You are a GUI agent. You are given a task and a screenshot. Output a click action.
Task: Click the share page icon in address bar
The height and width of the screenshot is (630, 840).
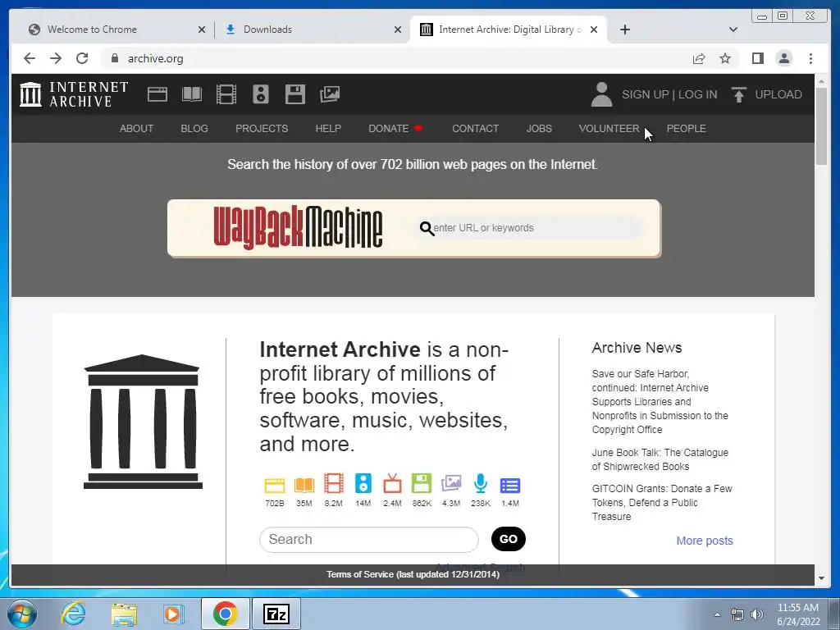click(x=699, y=58)
